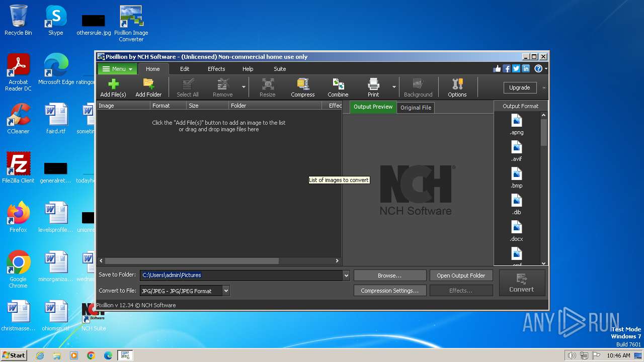Click the Open Output Folder button
The width and height of the screenshot is (644, 362).
click(x=461, y=276)
